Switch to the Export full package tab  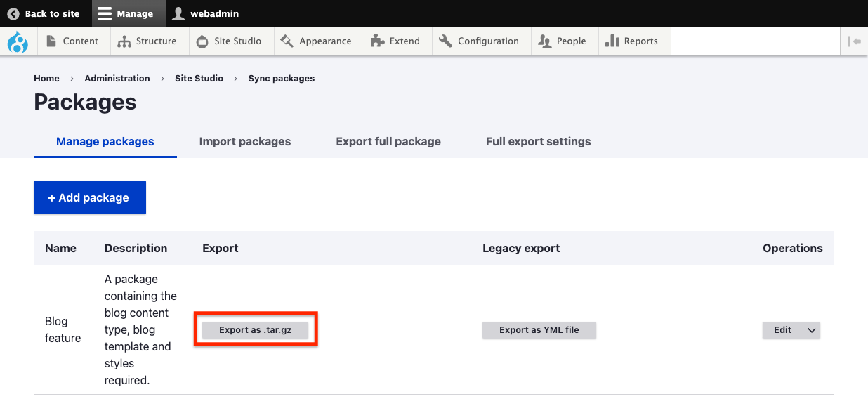tap(388, 141)
